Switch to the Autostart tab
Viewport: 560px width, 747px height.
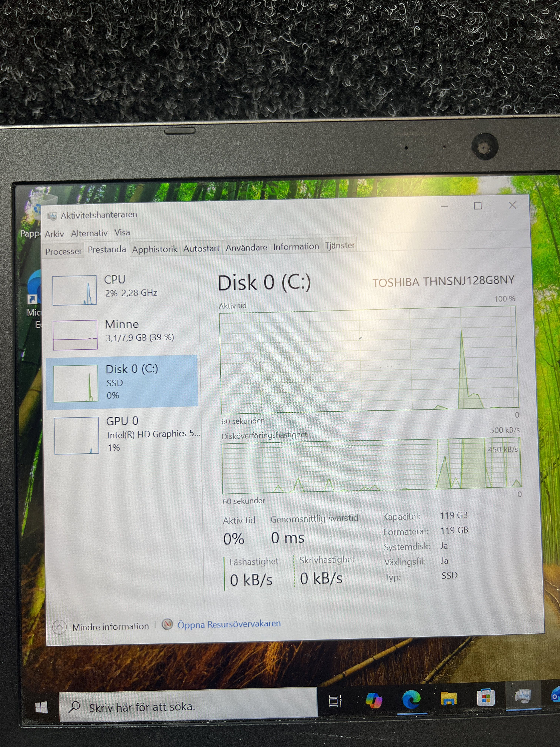coord(201,248)
